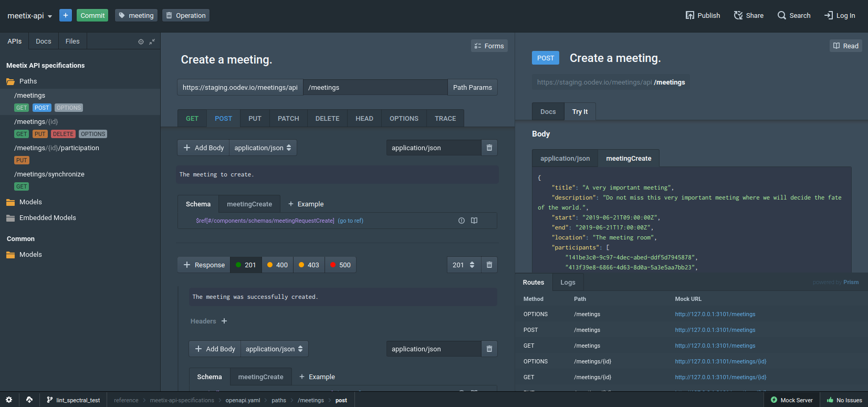Open response content type dropdown next to Add Body
Image resolution: width=868 pixels, height=407 pixels.
[274, 349]
